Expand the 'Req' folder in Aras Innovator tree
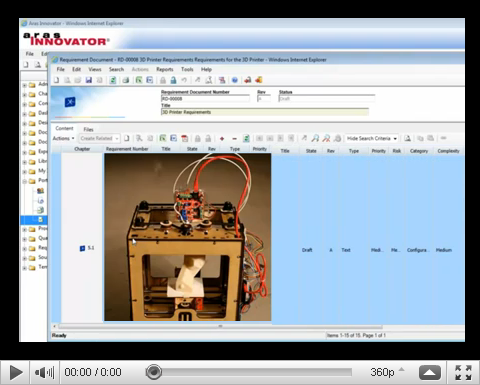 [24, 249]
